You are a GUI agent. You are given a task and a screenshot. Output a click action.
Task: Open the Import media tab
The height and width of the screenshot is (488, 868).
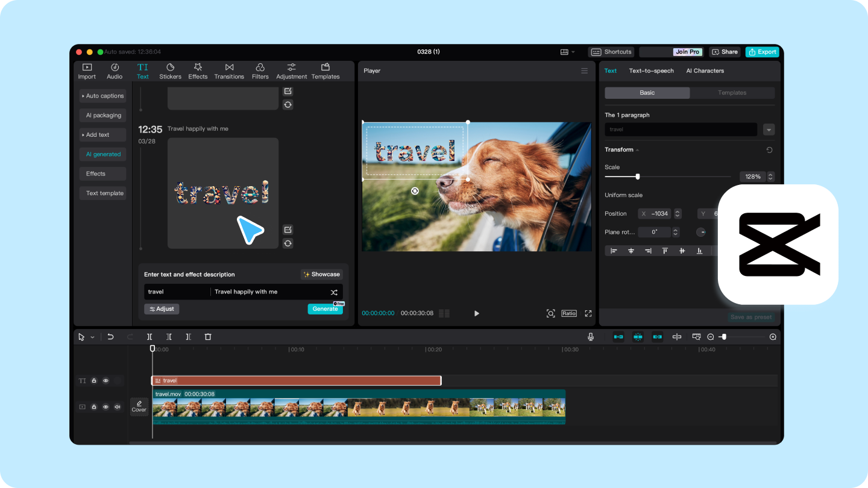click(x=87, y=71)
